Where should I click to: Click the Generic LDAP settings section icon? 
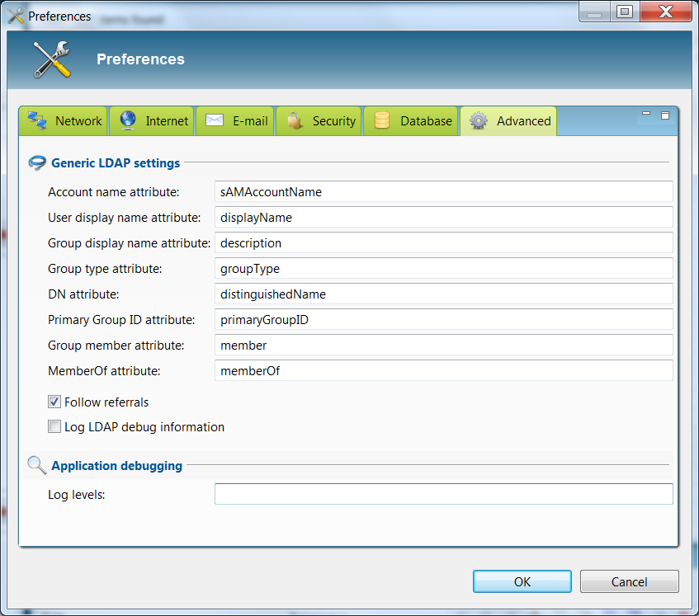tap(37, 163)
